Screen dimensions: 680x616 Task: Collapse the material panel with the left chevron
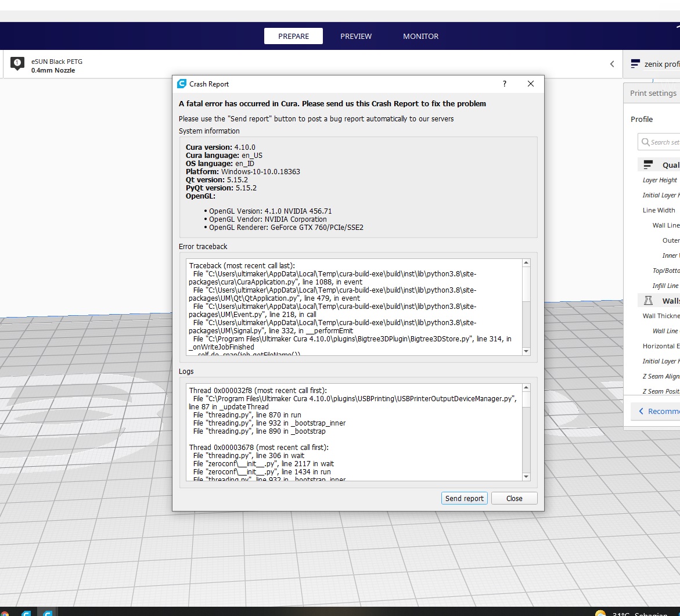[x=612, y=64]
